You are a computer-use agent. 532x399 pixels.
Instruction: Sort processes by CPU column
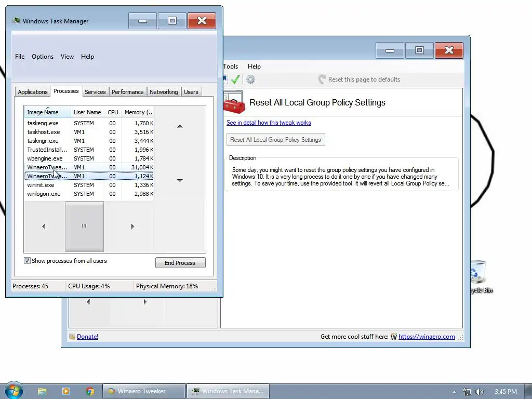pyautogui.click(x=113, y=112)
